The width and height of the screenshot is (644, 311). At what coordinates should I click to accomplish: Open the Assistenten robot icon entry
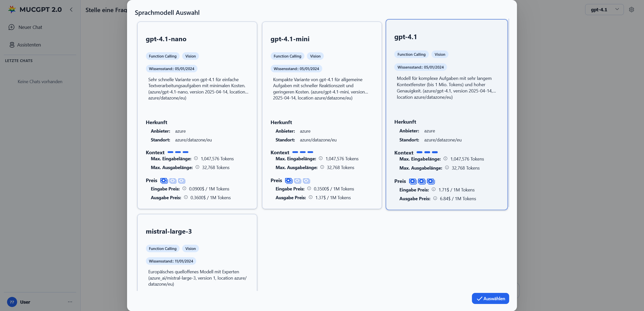pyautogui.click(x=12, y=45)
